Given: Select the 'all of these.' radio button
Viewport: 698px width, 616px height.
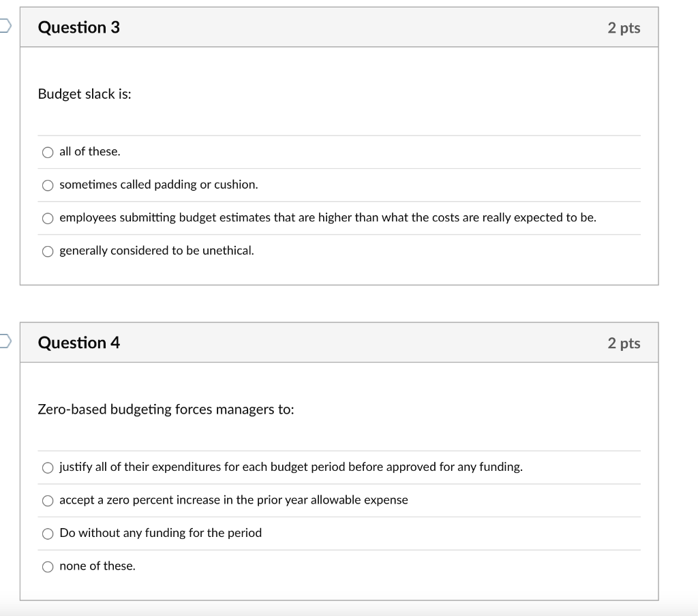Looking at the screenshot, I should pyautogui.click(x=48, y=152).
